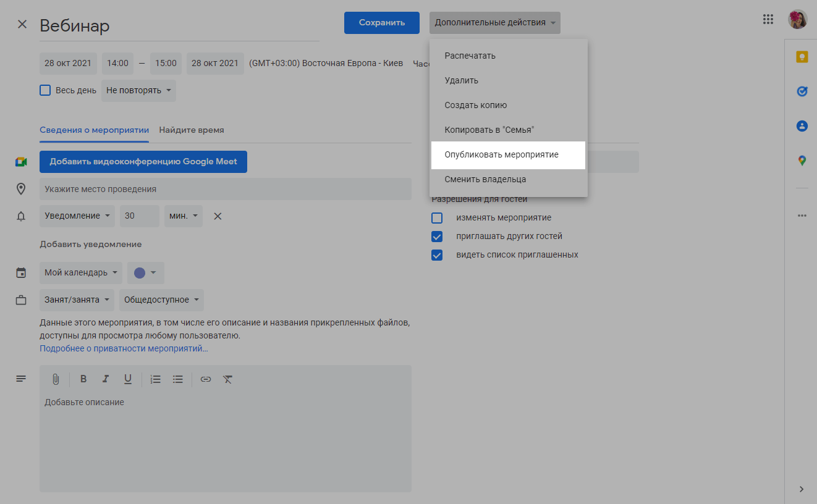This screenshot has height=504, width=817.
Task: Open Google Maps from the side panel
Action: tap(802, 161)
